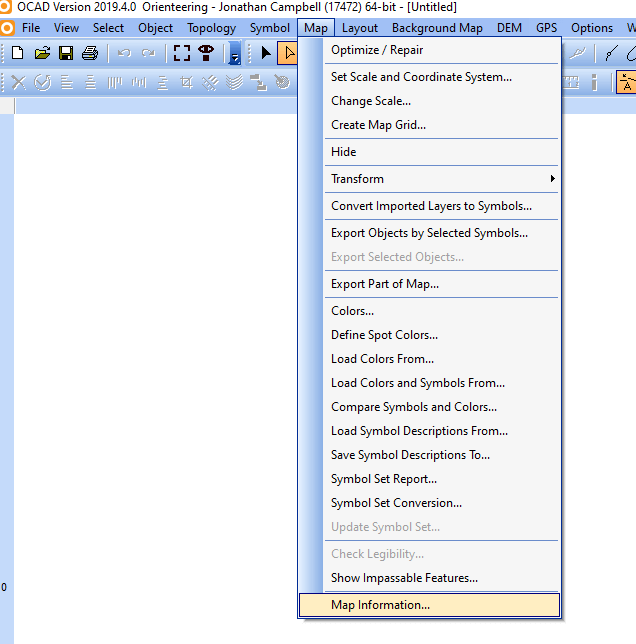Click the align center horizontally icon
Viewport: 636px width, 644px height.
click(x=90, y=83)
